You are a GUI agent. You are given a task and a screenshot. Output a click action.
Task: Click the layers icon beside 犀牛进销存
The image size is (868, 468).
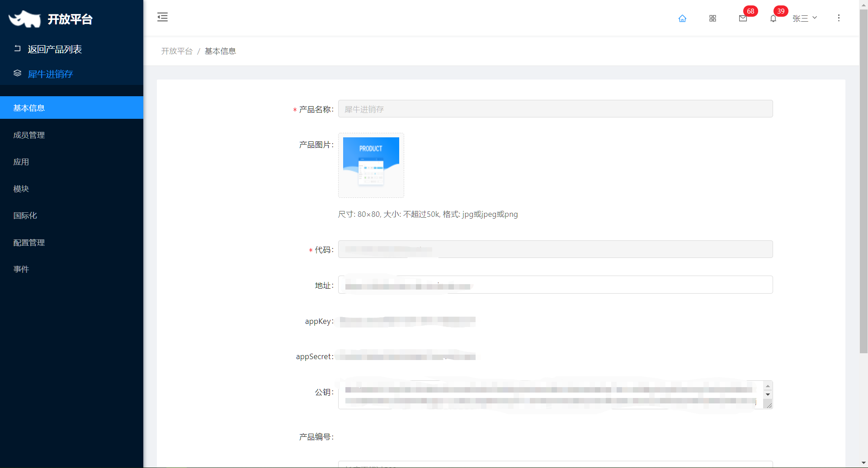[18, 73]
